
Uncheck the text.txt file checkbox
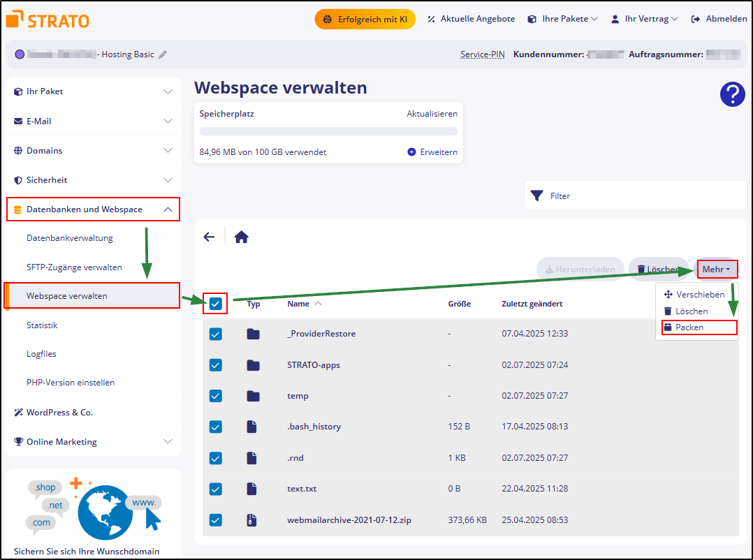pyautogui.click(x=216, y=489)
